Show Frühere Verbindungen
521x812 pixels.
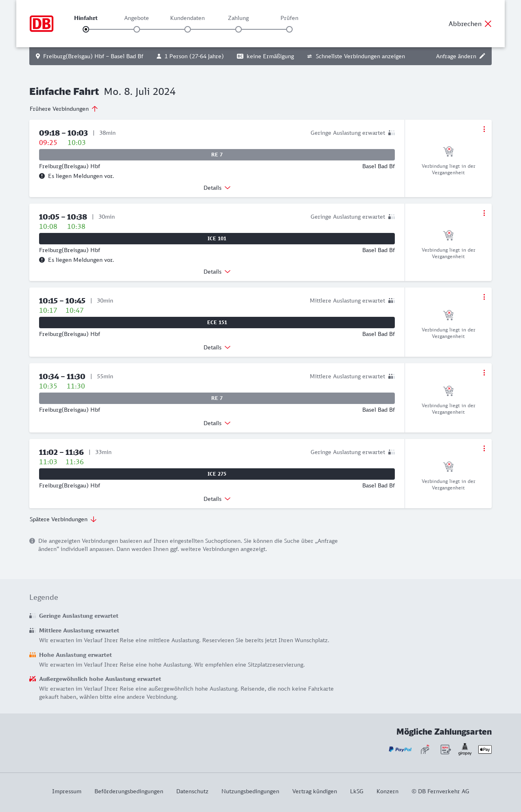(63, 109)
